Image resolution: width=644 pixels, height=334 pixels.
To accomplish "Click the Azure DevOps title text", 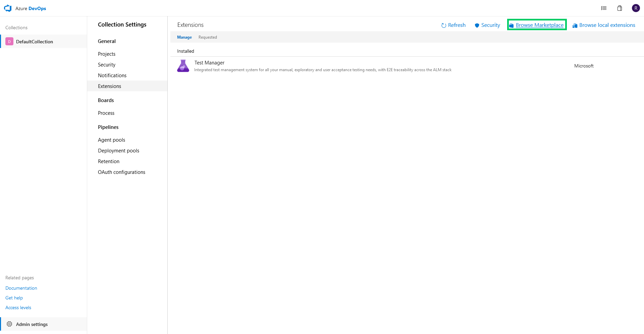I will (31, 8).
